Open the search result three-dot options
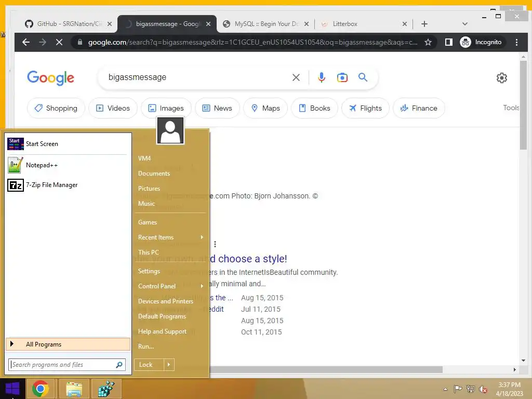Screen dimensions: 532x399 (215, 244)
